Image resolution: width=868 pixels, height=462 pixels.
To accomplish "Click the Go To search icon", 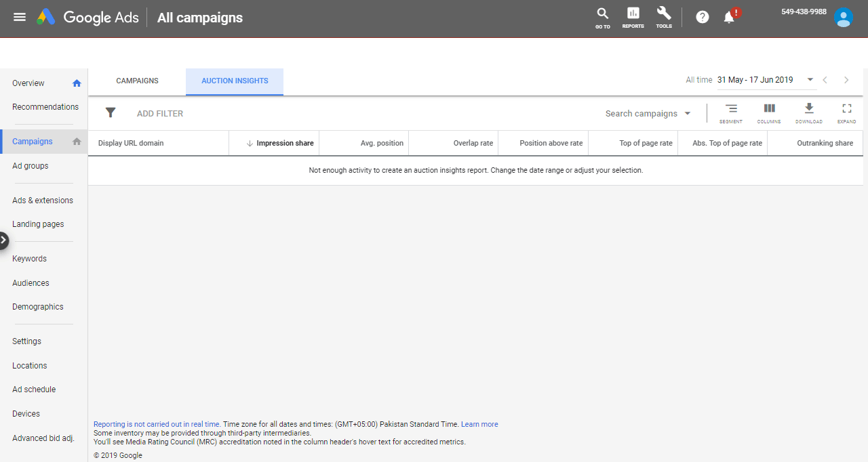I will [602, 17].
